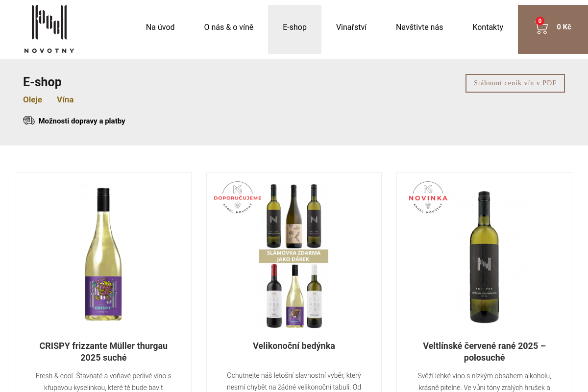The width and height of the screenshot is (588, 392).
Task: Filter products by Vína category
Action: tap(65, 100)
